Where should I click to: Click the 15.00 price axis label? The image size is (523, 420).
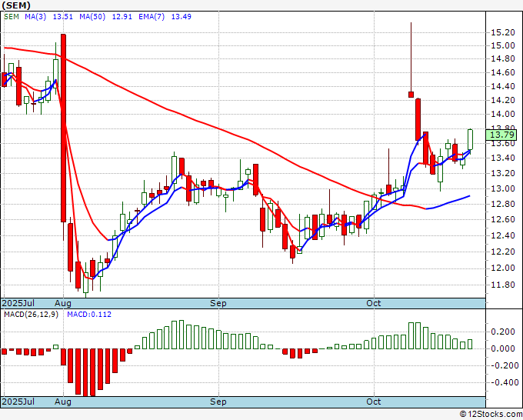[503, 45]
